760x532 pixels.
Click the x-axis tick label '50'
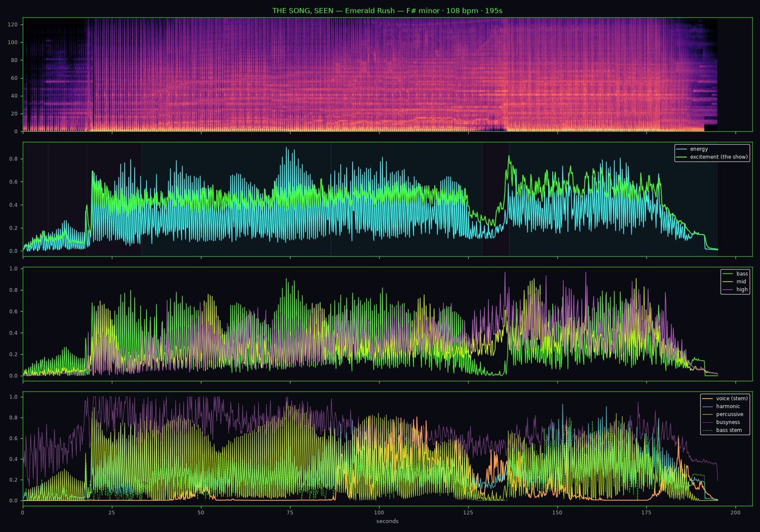[x=201, y=513]
